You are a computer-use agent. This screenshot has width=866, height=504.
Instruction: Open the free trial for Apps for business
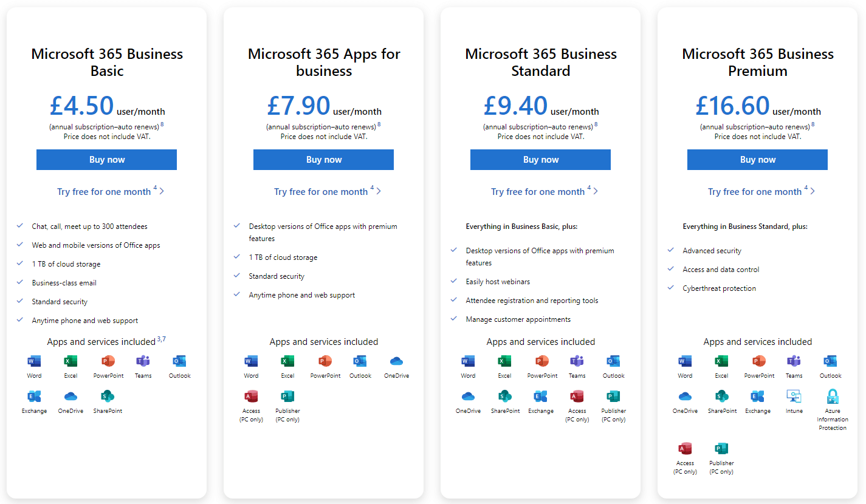click(322, 191)
